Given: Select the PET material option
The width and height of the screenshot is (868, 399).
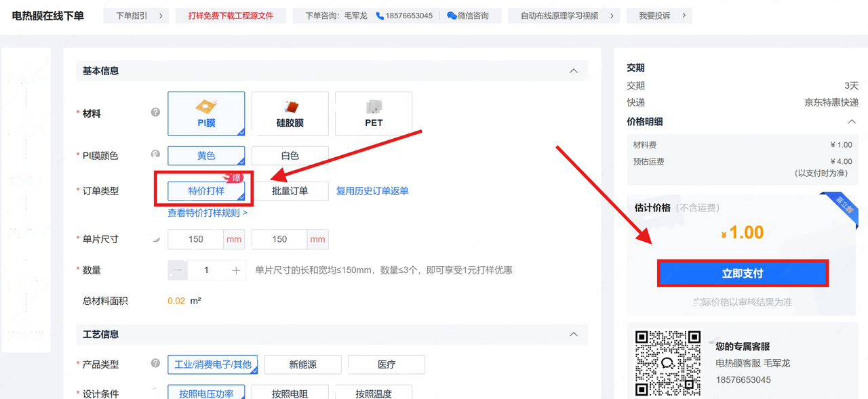Looking at the screenshot, I should click(x=374, y=114).
